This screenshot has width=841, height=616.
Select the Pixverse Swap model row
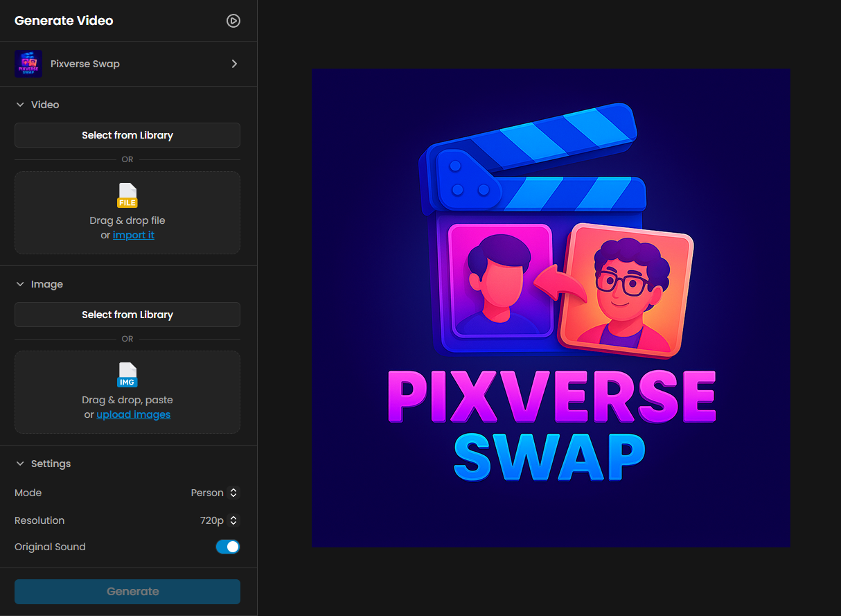point(127,64)
